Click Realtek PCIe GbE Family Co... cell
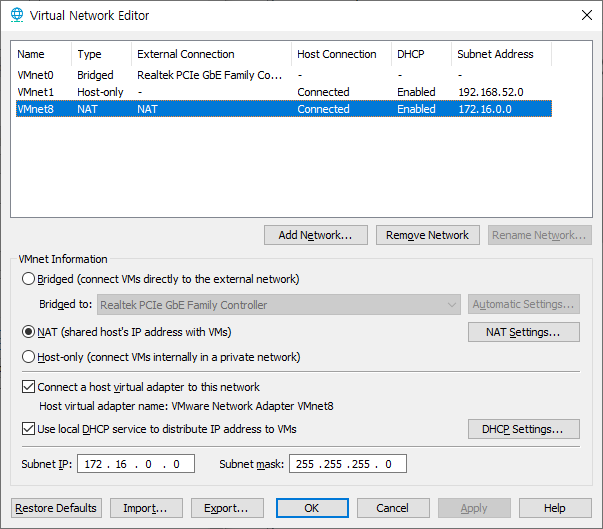The width and height of the screenshot is (603, 529). coord(210,75)
